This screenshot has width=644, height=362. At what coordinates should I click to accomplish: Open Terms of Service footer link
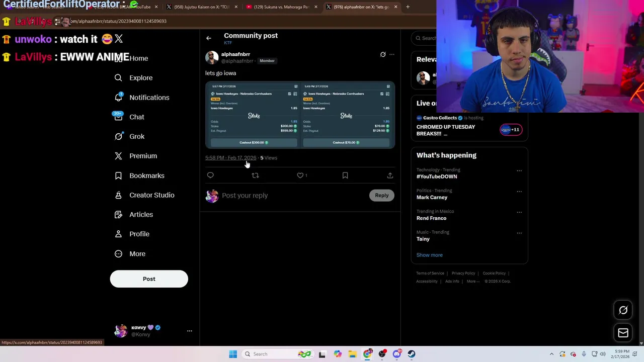430,274
